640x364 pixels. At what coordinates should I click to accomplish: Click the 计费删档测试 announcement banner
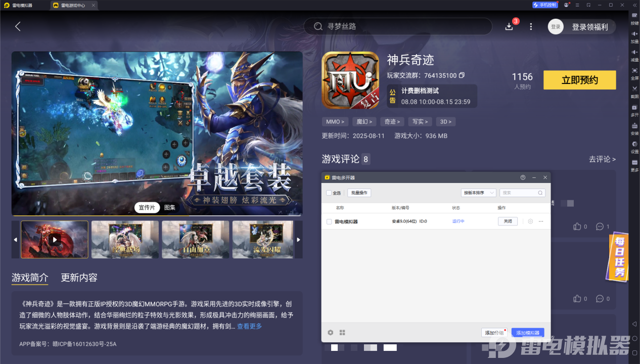click(432, 96)
